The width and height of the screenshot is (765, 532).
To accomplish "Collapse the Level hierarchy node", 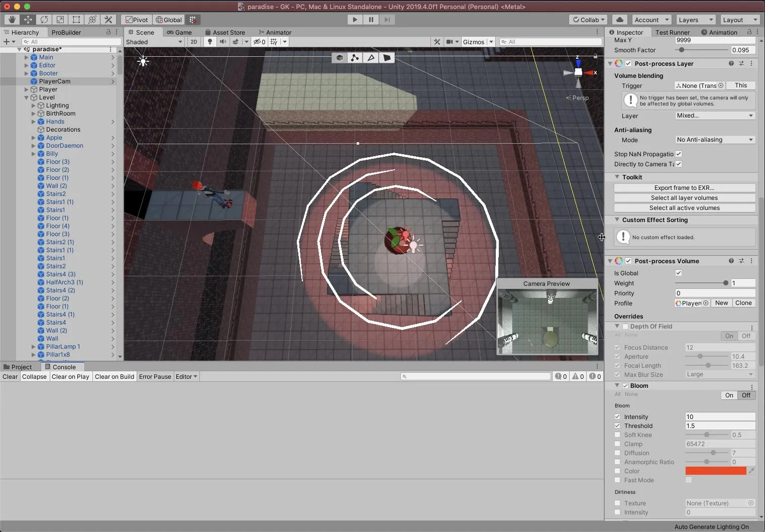I will pyautogui.click(x=27, y=97).
